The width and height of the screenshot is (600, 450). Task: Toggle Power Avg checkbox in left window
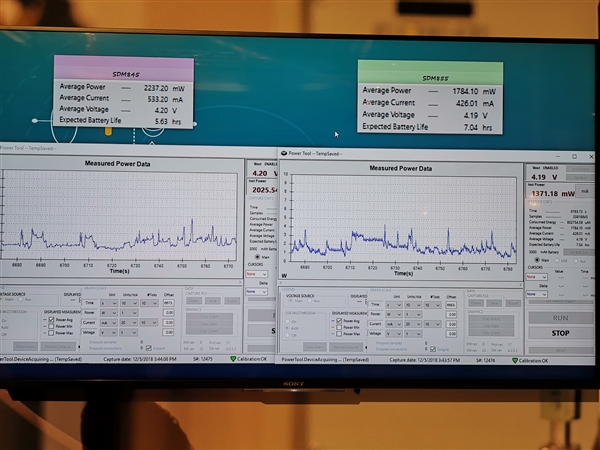click(x=51, y=320)
